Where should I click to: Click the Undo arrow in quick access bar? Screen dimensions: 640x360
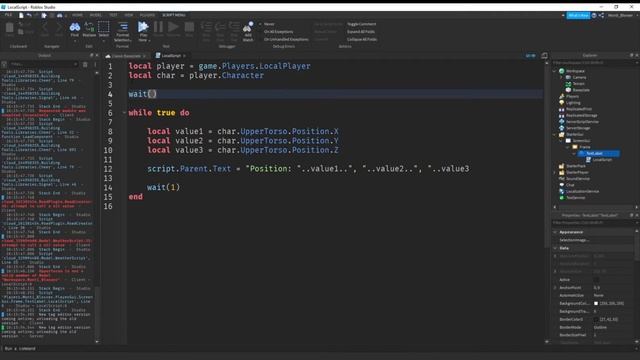coord(29,15)
